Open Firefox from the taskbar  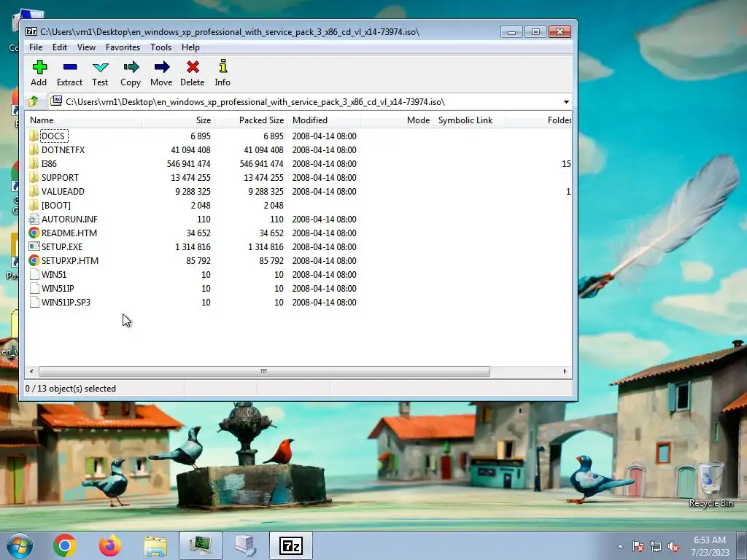pyautogui.click(x=110, y=545)
